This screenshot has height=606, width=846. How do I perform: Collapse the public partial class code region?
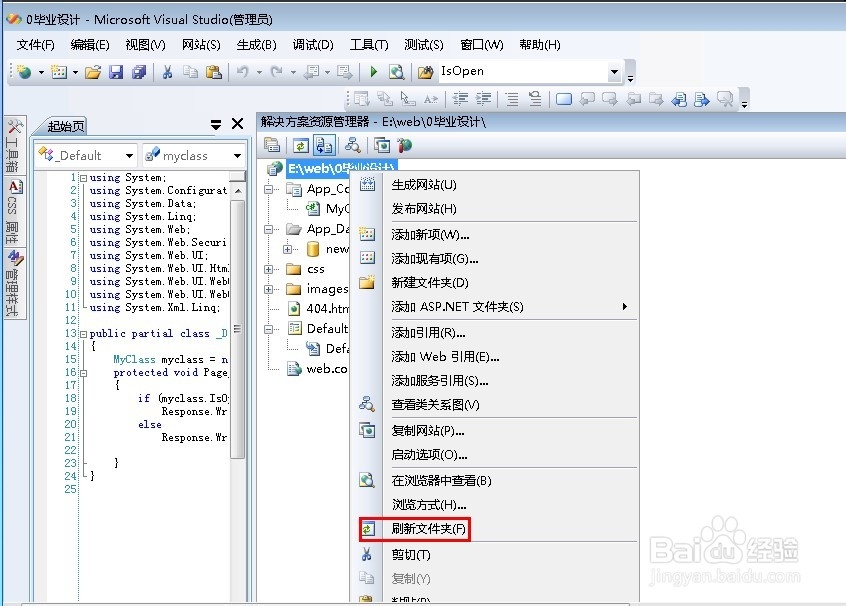click(x=84, y=334)
